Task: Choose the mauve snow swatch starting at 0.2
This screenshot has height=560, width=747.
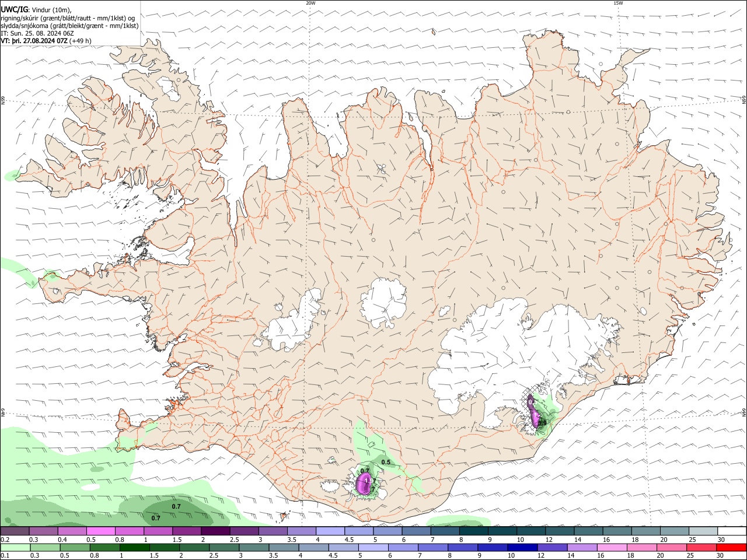Action: click(x=15, y=531)
